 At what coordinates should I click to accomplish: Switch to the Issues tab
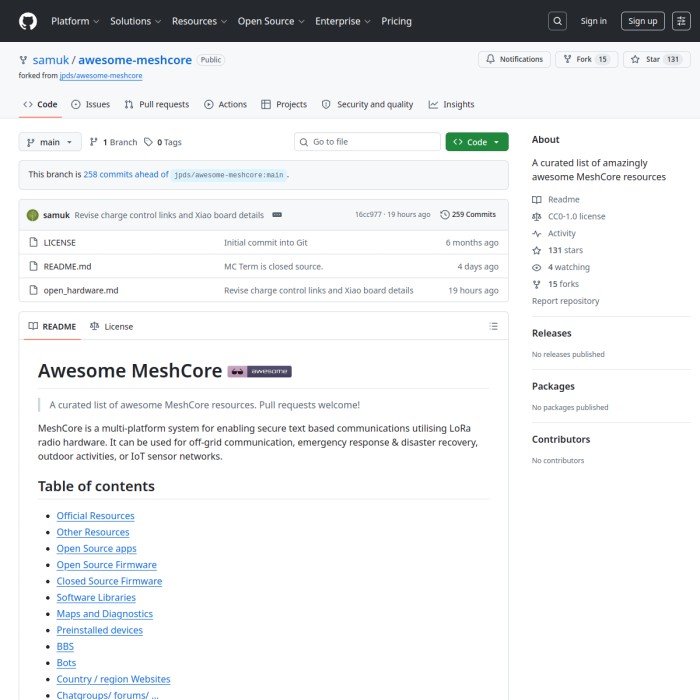tap(91, 104)
